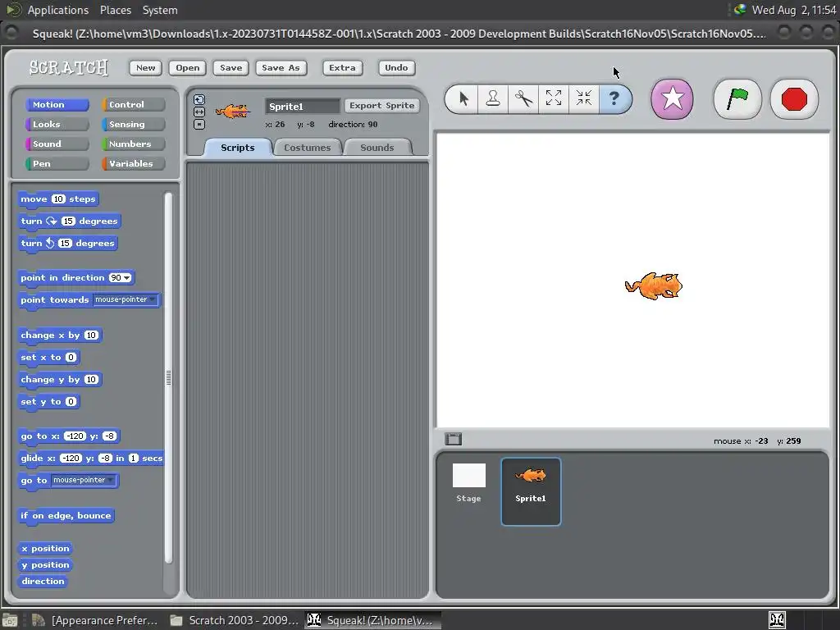Select the Sprite1 thumbnail in sprite list
840x630 pixels.
point(531,491)
